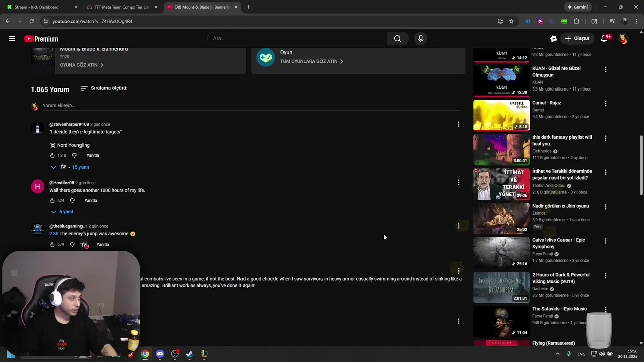
Task: Open TÜM OYUNLARA GÖZ ATIN link
Action: click(x=311, y=61)
